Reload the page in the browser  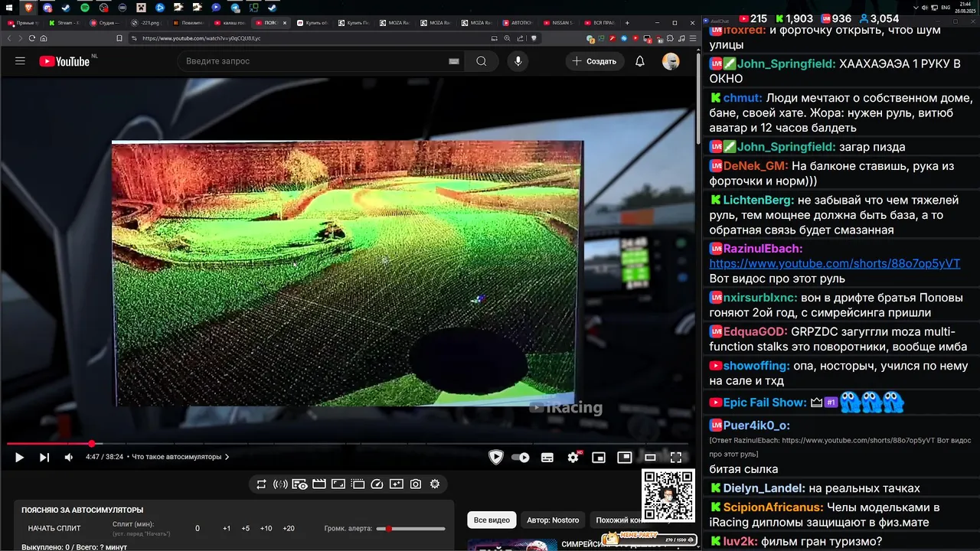click(x=31, y=38)
